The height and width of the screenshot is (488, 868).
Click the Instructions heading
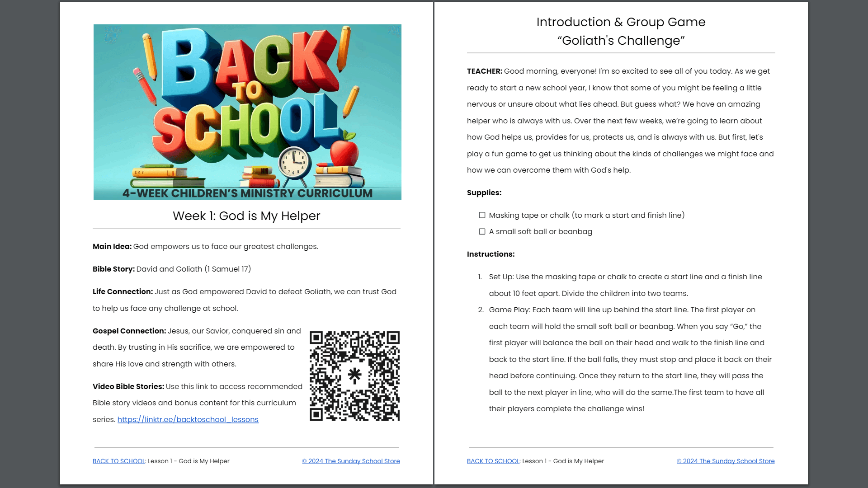491,254
